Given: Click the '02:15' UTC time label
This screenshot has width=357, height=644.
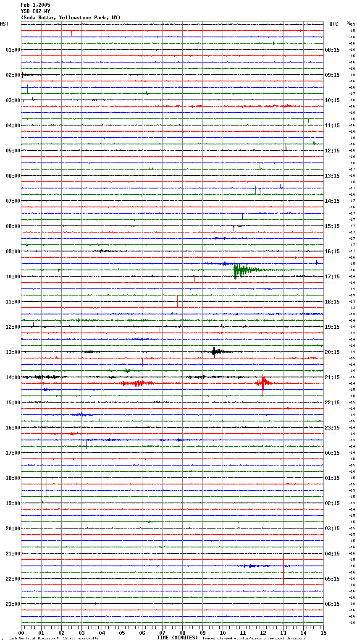Looking at the screenshot, I should [x=332, y=503].
